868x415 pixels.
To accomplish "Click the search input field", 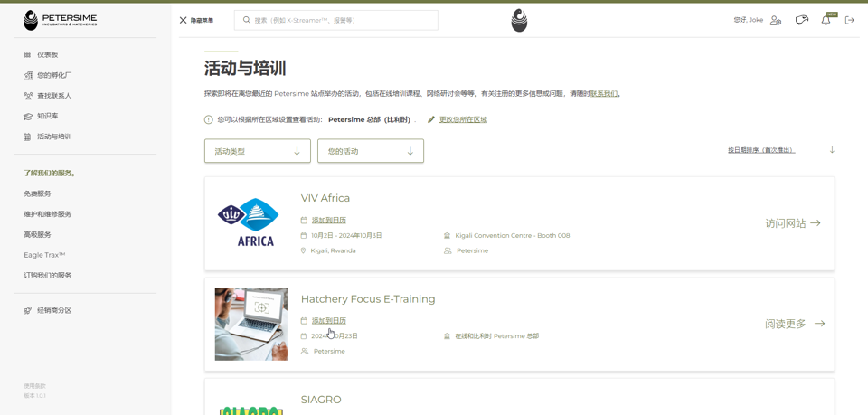I will click(x=344, y=20).
